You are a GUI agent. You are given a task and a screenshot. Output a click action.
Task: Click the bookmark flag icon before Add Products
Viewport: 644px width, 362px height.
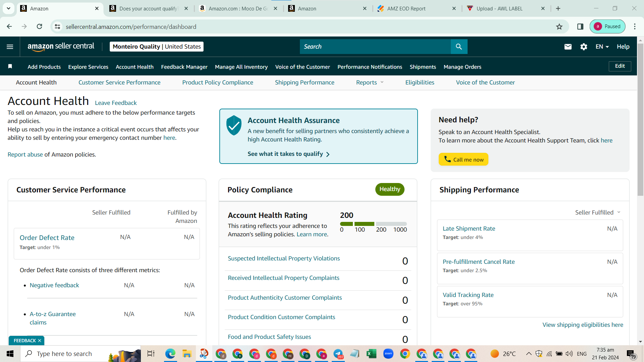click(x=10, y=66)
